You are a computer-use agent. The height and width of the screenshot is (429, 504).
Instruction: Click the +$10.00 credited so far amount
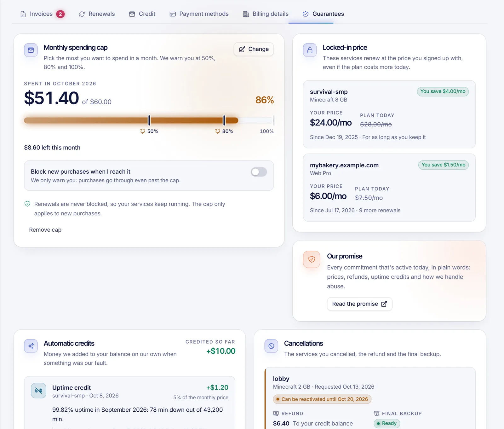221,351
